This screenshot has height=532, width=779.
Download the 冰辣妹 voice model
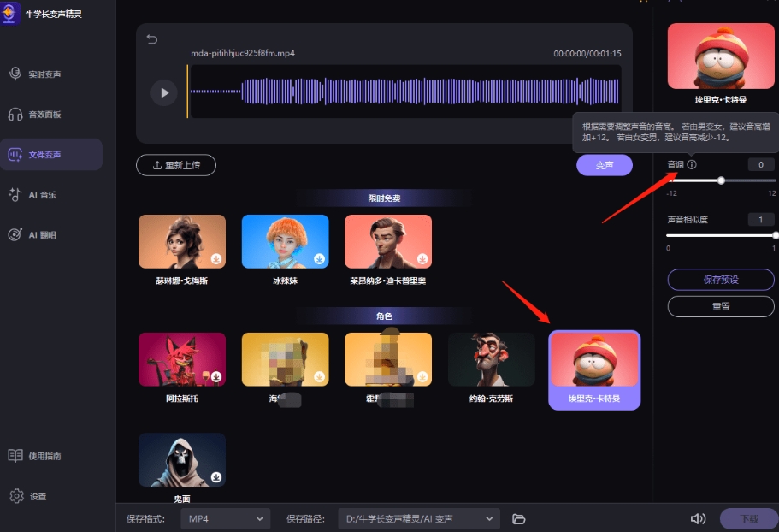click(320, 259)
